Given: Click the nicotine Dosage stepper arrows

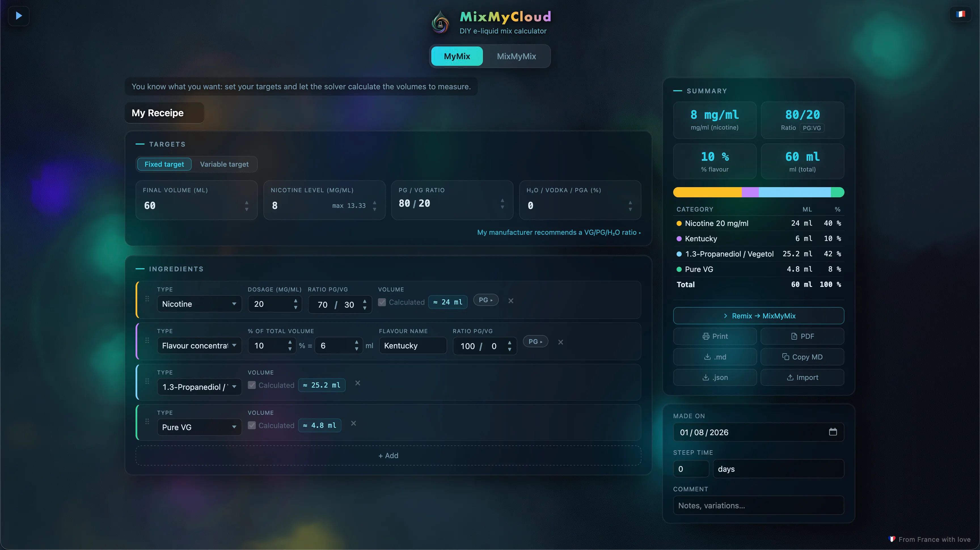Looking at the screenshot, I should click(295, 304).
